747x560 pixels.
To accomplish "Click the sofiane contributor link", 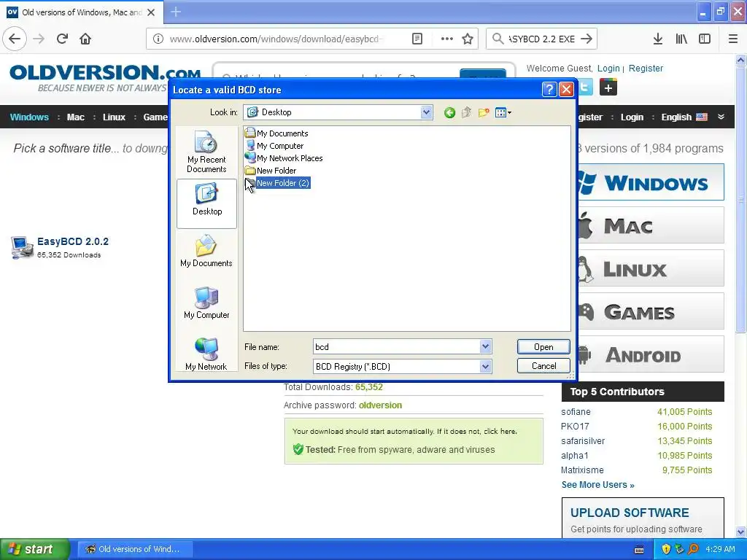I will coord(576,412).
